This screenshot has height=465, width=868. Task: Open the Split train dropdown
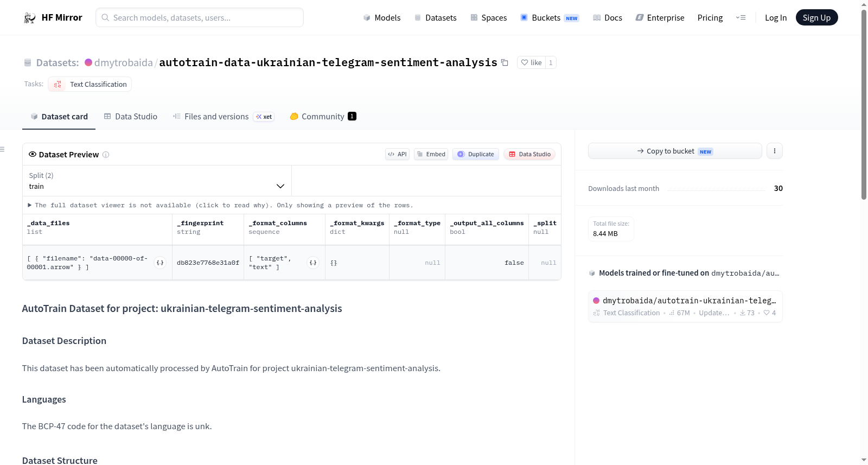pos(157,181)
